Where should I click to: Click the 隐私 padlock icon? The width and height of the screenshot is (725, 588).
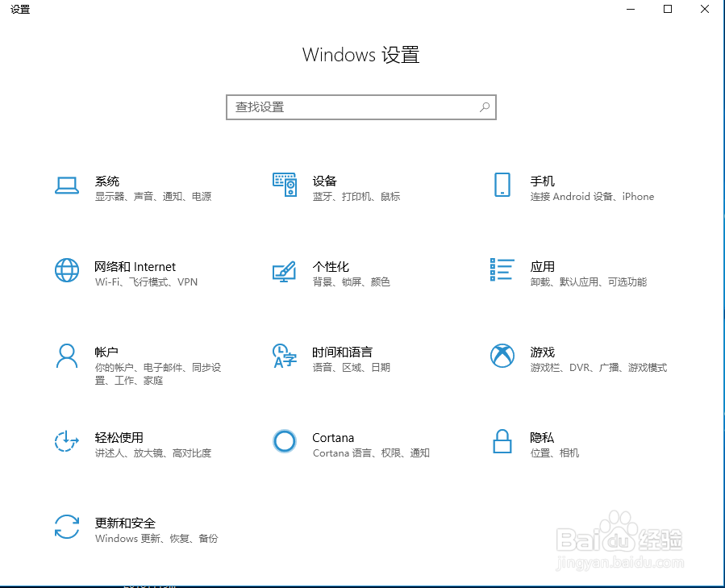(502, 442)
